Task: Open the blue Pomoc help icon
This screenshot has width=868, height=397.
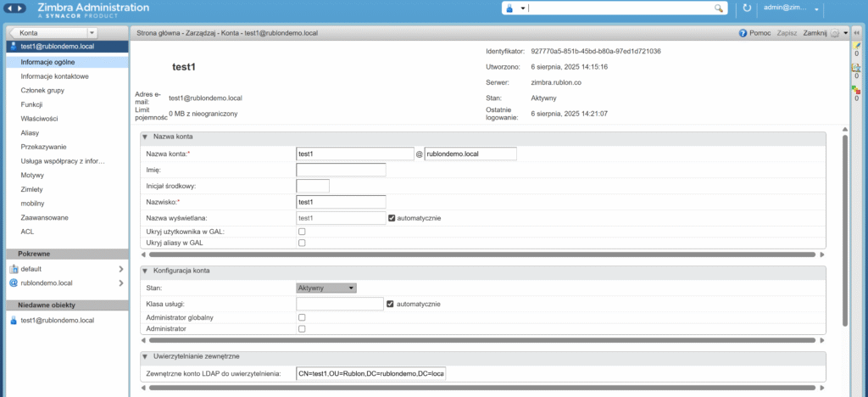Action: tap(743, 33)
